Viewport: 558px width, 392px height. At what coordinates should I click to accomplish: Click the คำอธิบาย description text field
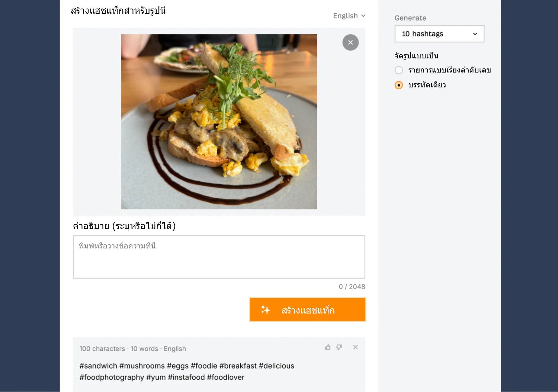[x=219, y=257]
